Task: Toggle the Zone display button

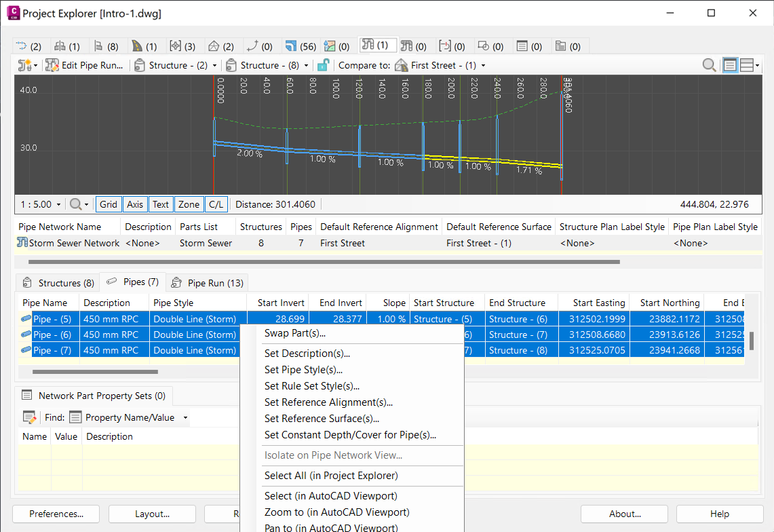Action: coord(189,204)
